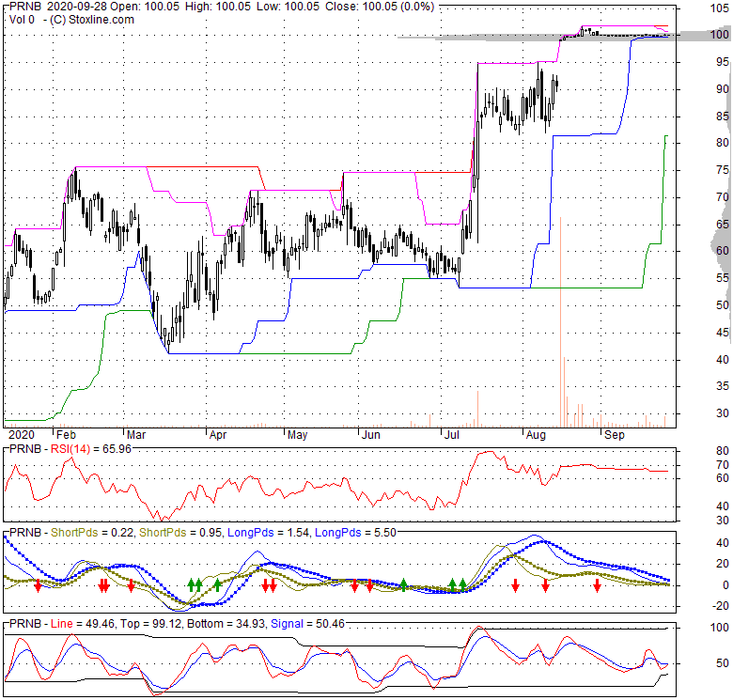Screen dimensions: 733x700
Task: Click the RSI value '65.96'
Action: pyautogui.click(x=117, y=449)
